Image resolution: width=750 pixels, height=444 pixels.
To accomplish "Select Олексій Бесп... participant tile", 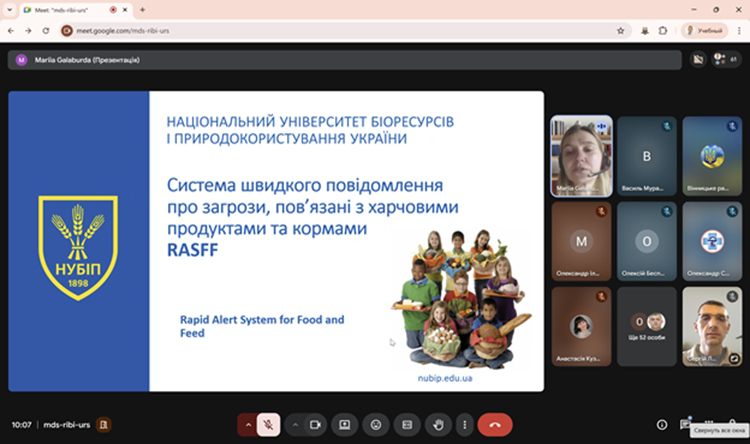I will point(647,241).
